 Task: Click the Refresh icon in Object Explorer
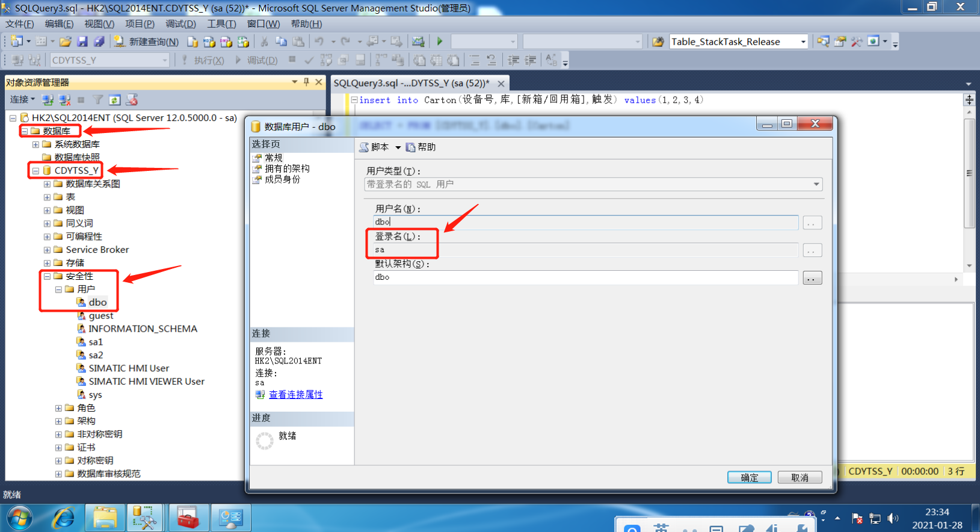(x=115, y=99)
